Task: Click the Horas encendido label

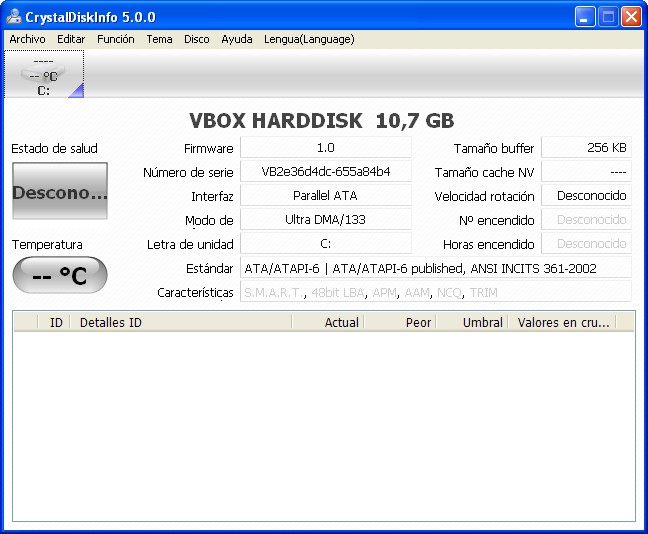Action: tap(488, 244)
